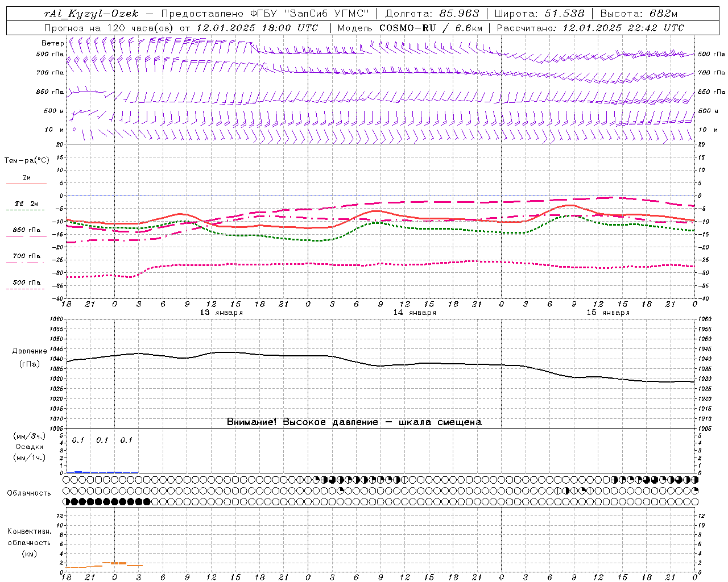Click the (мм/1ч.) precipitation unit label
This screenshot has height=582, width=728.
click(x=30, y=458)
